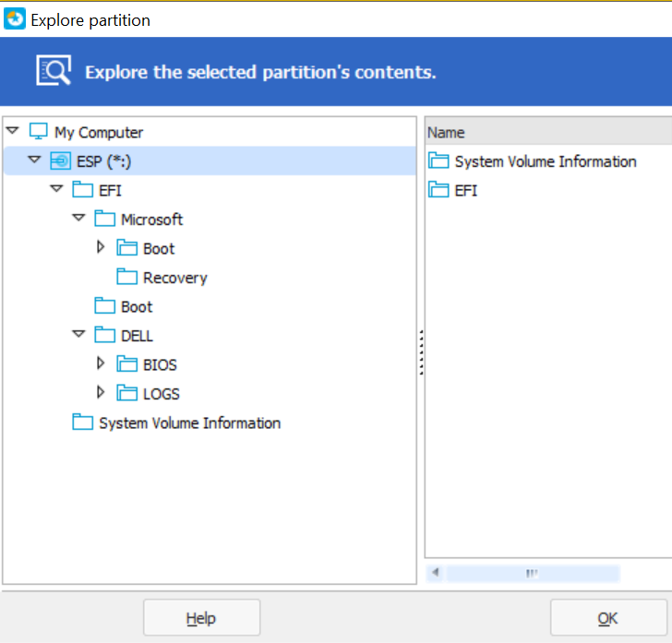
Task: Click the EFI folder icon in file list
Action: [438, 189]
